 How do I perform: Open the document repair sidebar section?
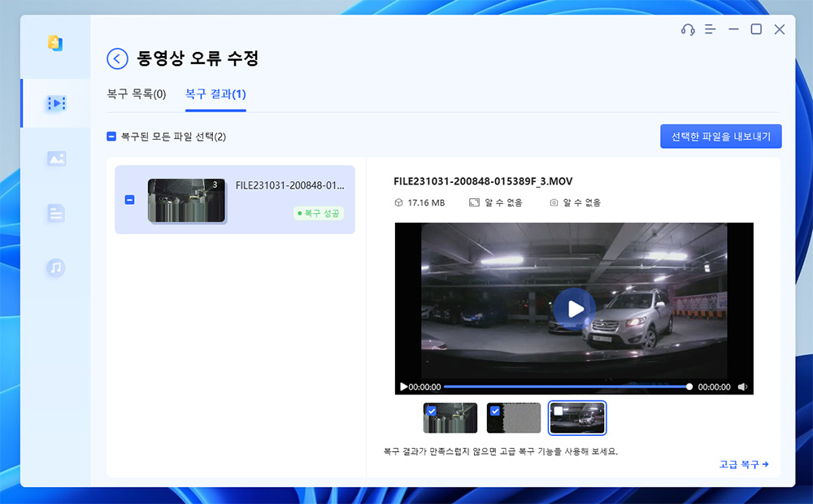click(55, 213)
